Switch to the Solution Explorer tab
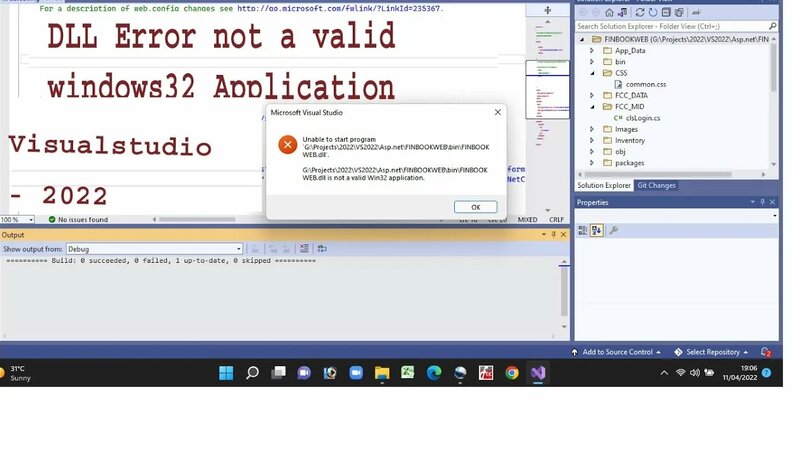800x450 pixels. (604, 186)
